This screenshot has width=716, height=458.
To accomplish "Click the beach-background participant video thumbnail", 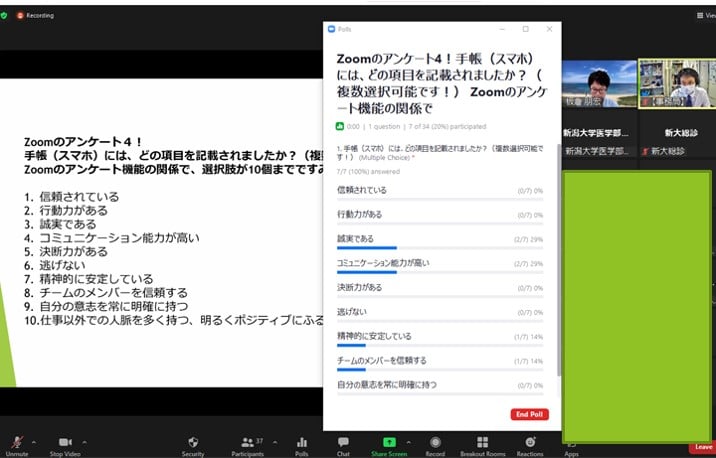I will point(599,84).
